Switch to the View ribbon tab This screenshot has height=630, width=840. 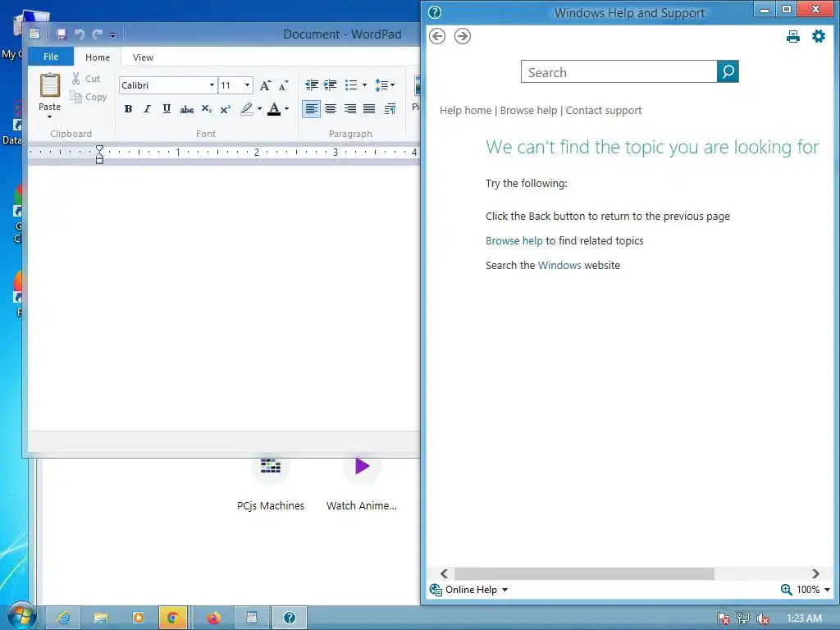click(143, 57)
